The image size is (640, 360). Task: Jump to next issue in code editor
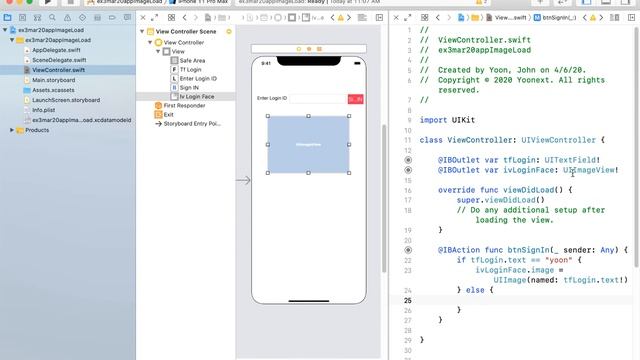(x=601, y=18)
